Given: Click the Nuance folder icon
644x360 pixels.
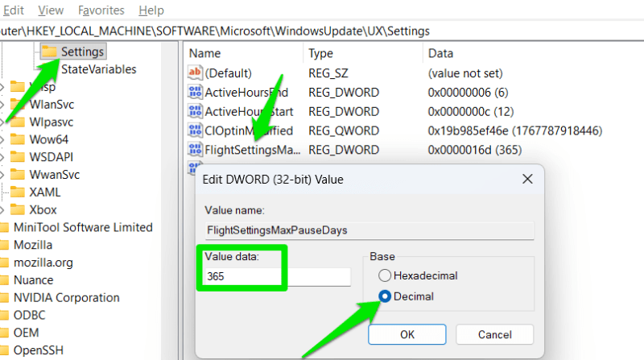Looking at the screenshot, I should (x=4, y=279).
